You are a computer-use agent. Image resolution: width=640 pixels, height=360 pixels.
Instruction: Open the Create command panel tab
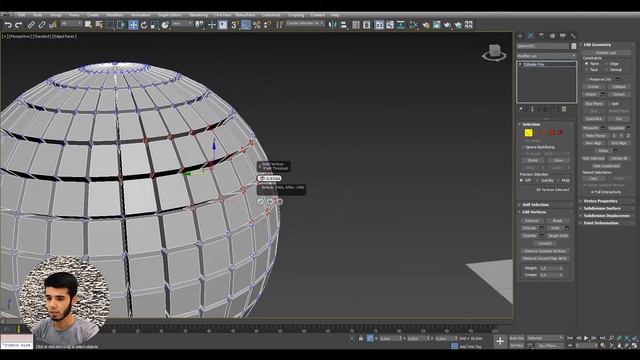pyautogui.click(x=520, y=36)
